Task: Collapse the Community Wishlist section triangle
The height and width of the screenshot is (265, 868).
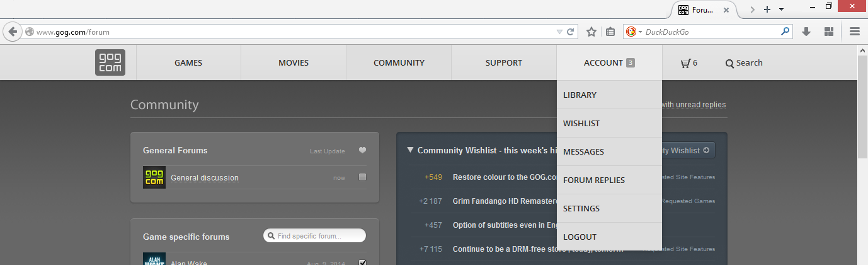Action: (410, 150)
